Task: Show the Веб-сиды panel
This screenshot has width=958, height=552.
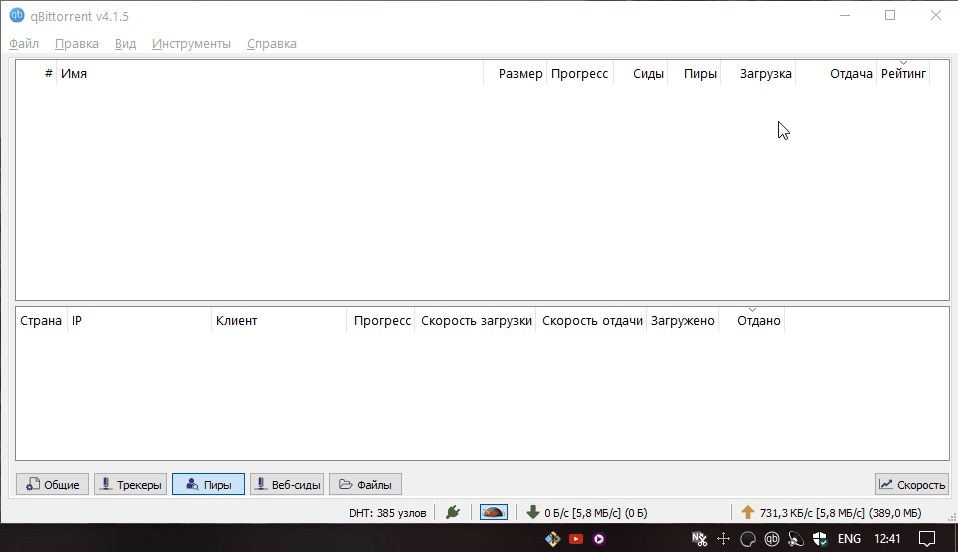Action: click(286, 485)
